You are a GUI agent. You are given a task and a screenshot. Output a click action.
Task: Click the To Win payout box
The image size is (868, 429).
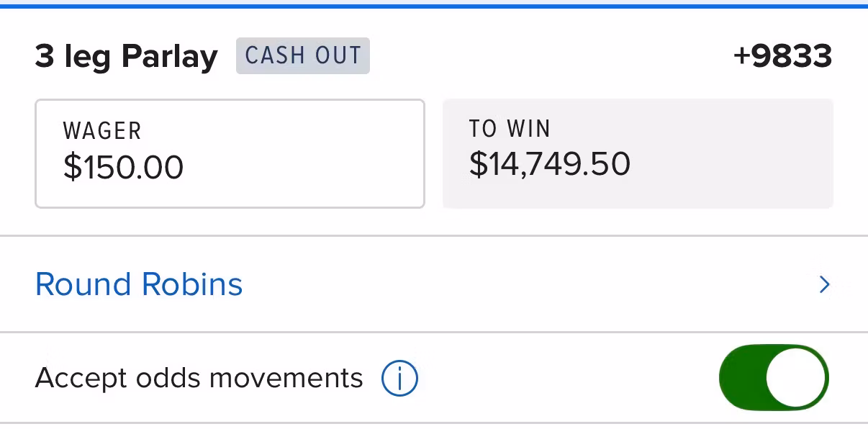(x=638, y=154)
